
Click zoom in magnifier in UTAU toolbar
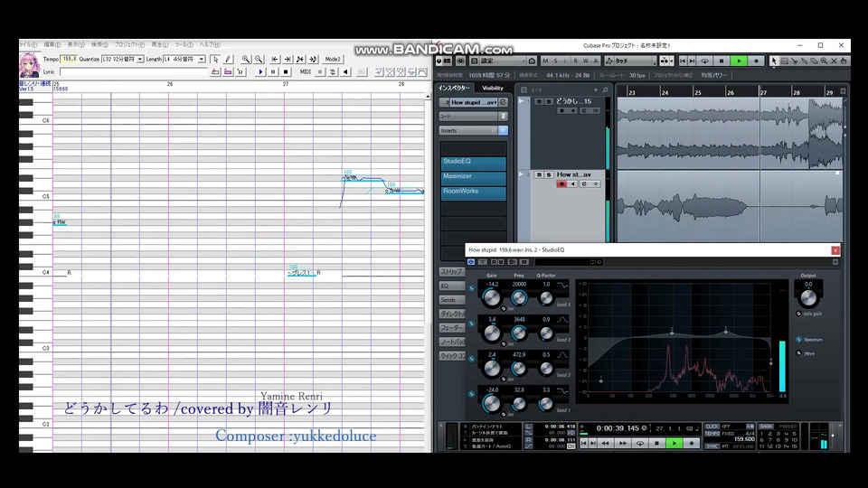coord(246,60)
